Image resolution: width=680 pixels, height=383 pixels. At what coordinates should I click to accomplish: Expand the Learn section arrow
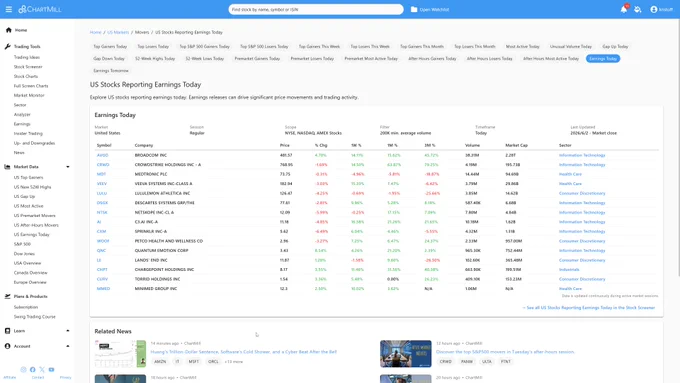point(68,331)
